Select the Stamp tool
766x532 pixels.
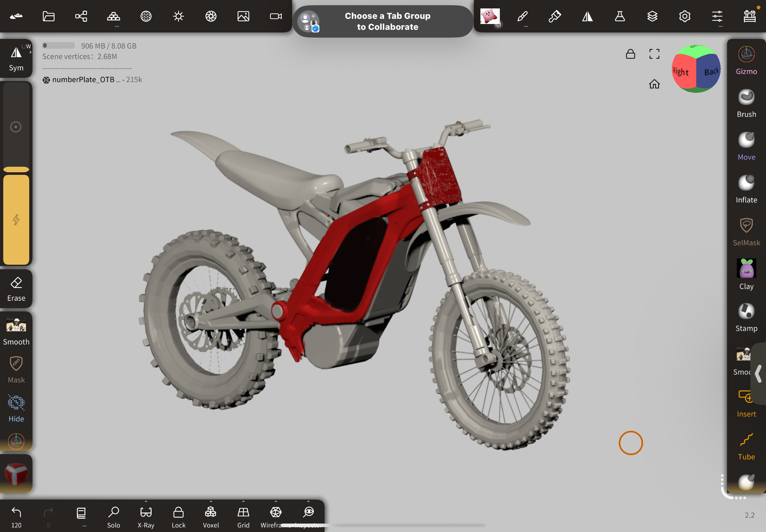746,318
